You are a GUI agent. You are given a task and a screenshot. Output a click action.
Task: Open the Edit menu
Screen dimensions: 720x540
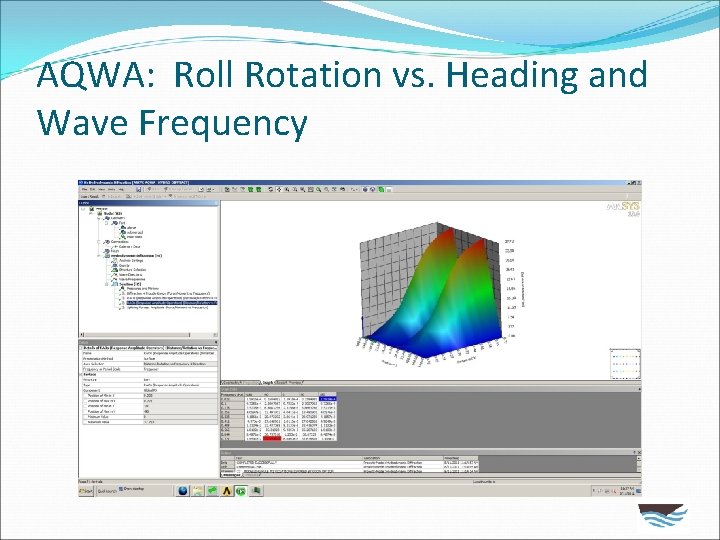tap(92, 189)
